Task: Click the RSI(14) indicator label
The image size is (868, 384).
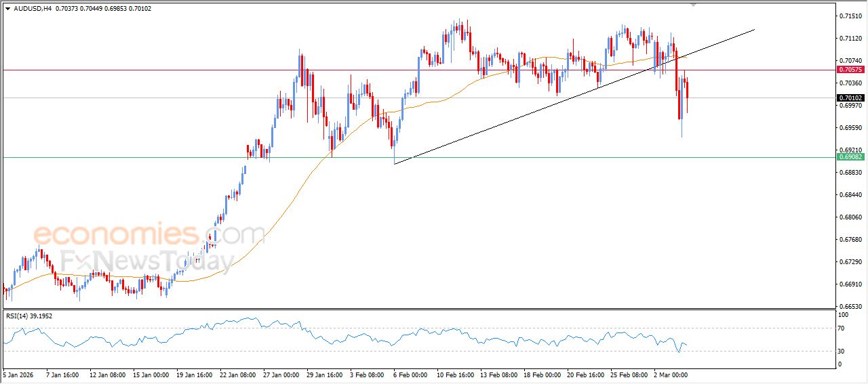Action: point(28,316)
